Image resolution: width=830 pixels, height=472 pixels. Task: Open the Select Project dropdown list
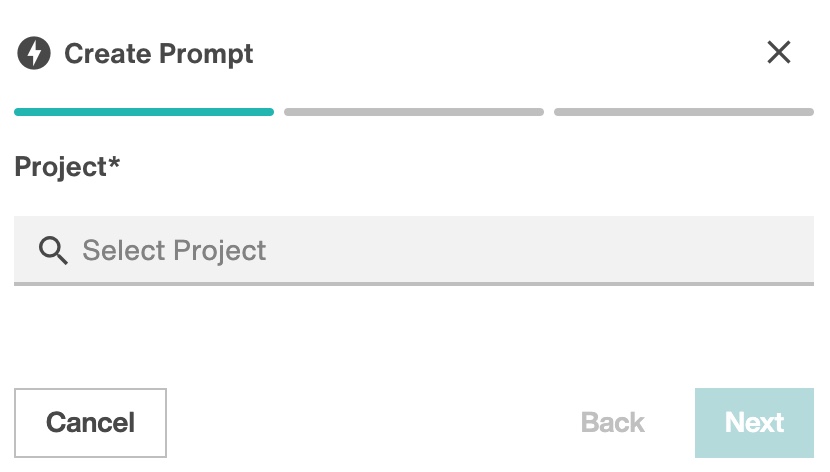(x=414, y=250)
